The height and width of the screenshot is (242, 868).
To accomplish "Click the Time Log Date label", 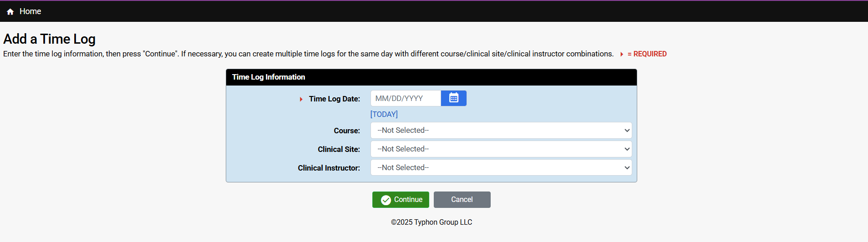I will click(335, 99).
